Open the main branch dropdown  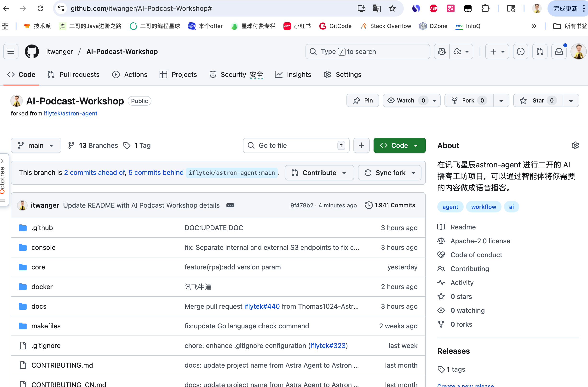pos(36,145)
